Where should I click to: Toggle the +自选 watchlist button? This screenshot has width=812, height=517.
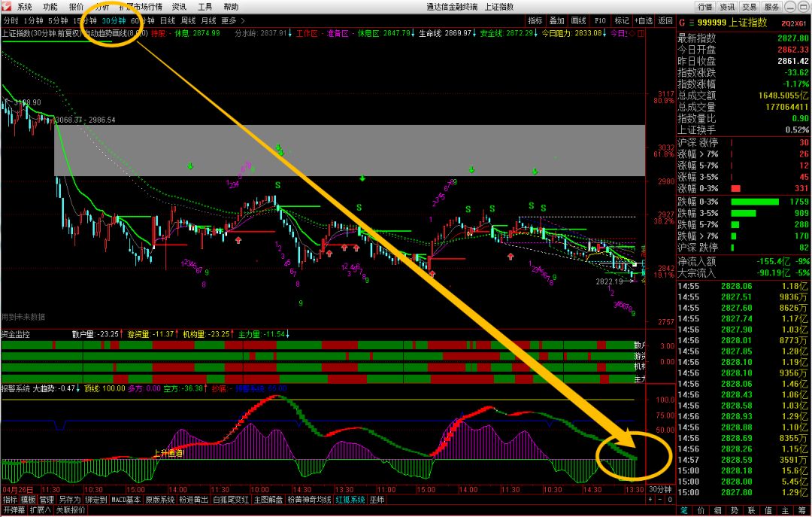pos(644,20)
